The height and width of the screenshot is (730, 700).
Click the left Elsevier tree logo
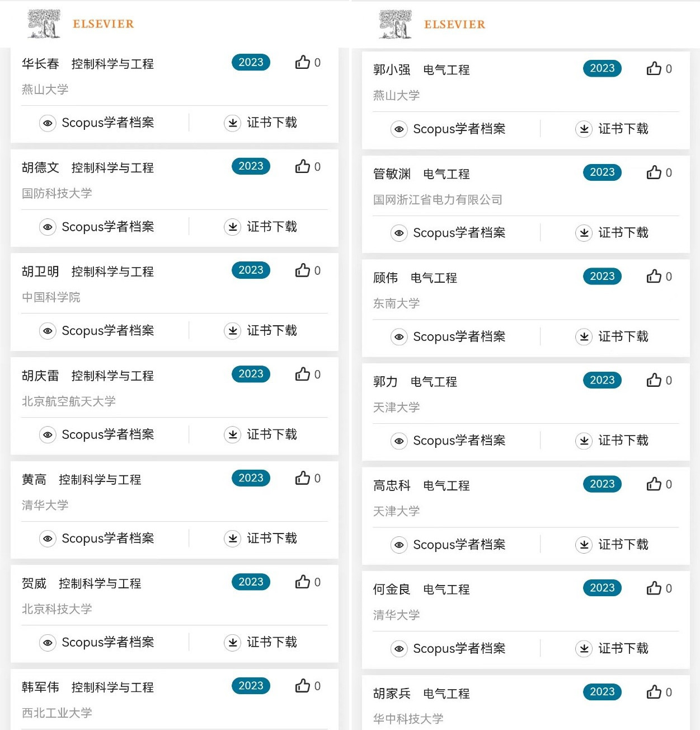(x=44, y=24)
